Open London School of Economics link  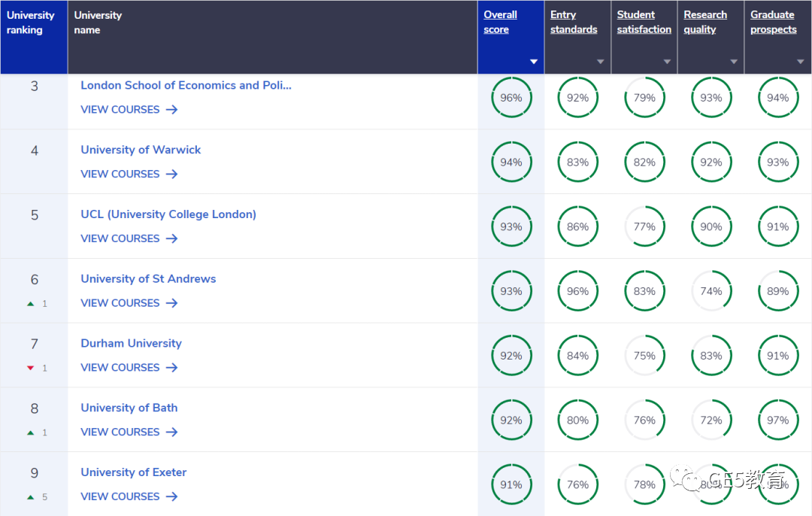[x=186, y=86]
